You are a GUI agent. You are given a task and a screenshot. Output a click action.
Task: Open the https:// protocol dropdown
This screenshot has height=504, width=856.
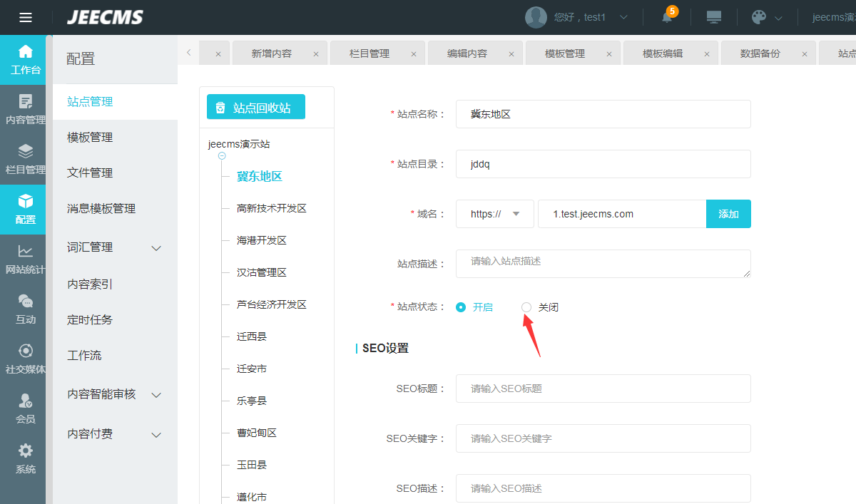pos(494,214)
